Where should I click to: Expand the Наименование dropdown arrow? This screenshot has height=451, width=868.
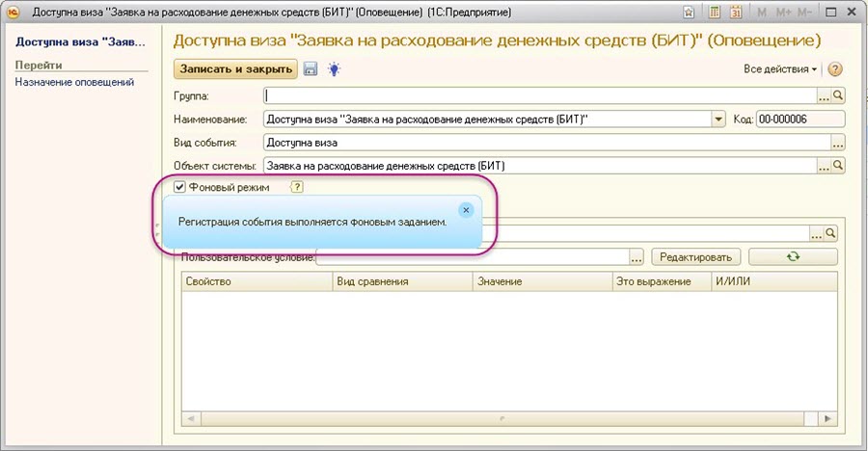pos(719,119)
